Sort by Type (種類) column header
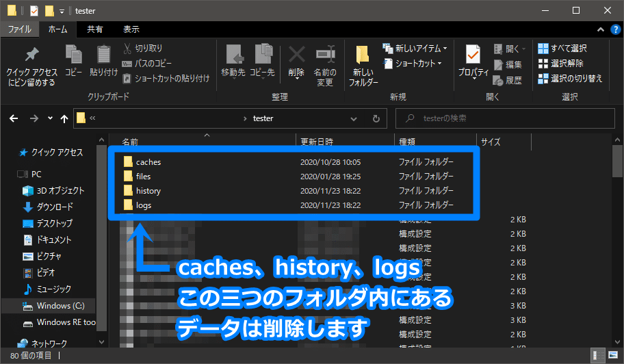Viewport: 624px width, 364px height. pyautogui.click(x=407, y=142)
